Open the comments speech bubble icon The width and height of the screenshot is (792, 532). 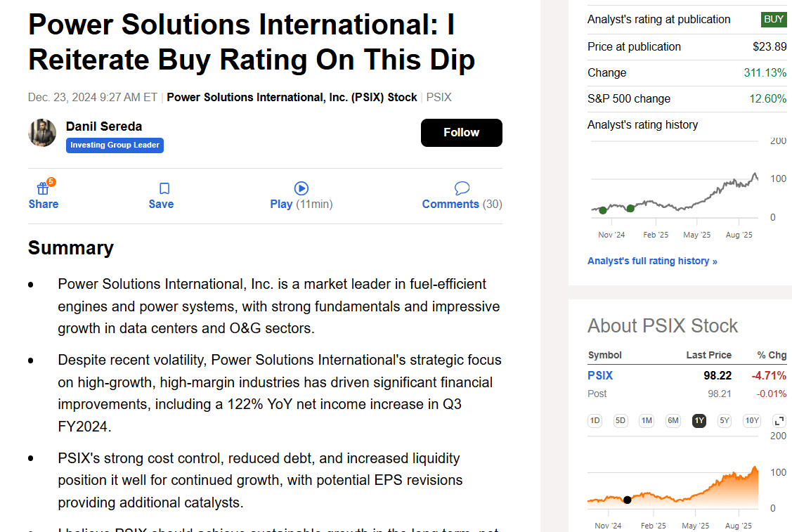coord(462,188)
